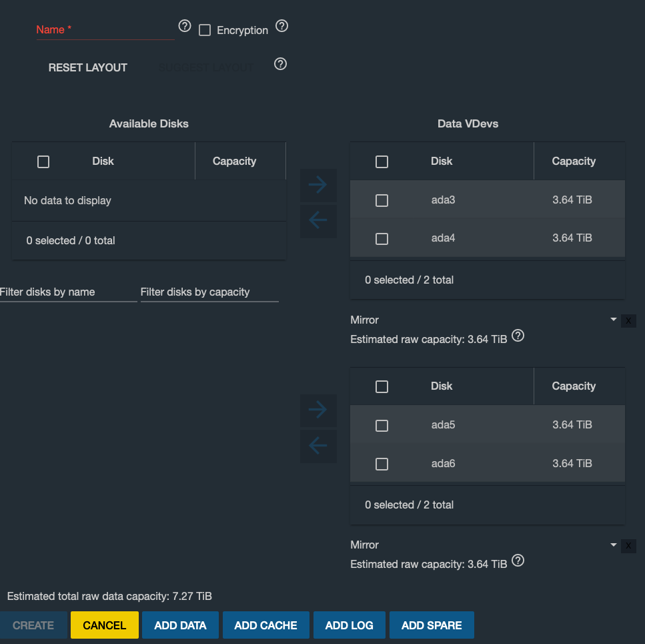
Task: Click right arrow to move disks into second vdev
Action: [x=318, y=410]
